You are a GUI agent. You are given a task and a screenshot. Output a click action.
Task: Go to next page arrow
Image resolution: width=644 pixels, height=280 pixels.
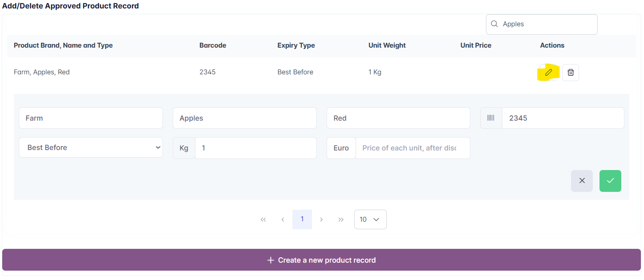tap(321, 219)
